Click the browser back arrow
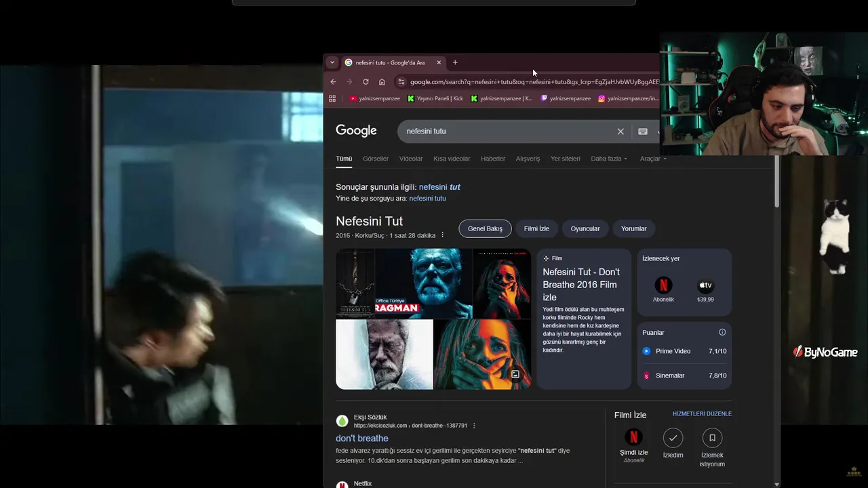The image size is (868, 488). point(333,82)
